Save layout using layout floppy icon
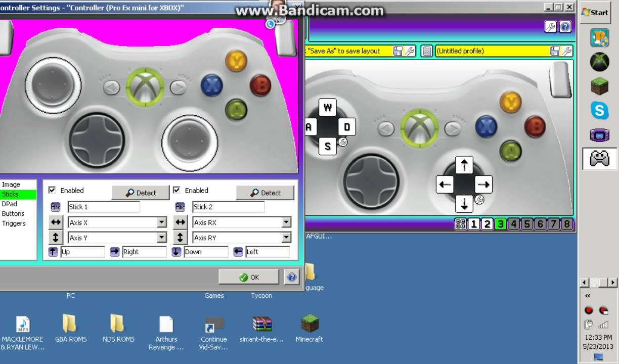This screenshot has width=619, height=364. coord(398,51)
